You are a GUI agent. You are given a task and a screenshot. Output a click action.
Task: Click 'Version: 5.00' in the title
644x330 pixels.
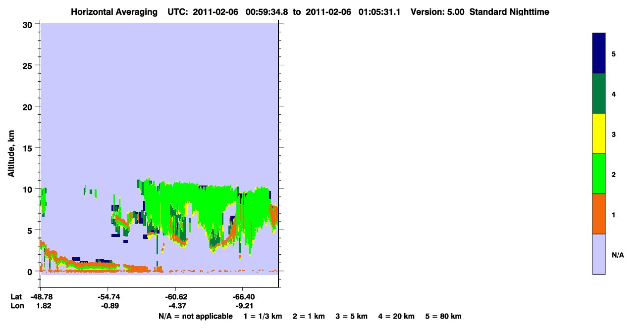438,12
